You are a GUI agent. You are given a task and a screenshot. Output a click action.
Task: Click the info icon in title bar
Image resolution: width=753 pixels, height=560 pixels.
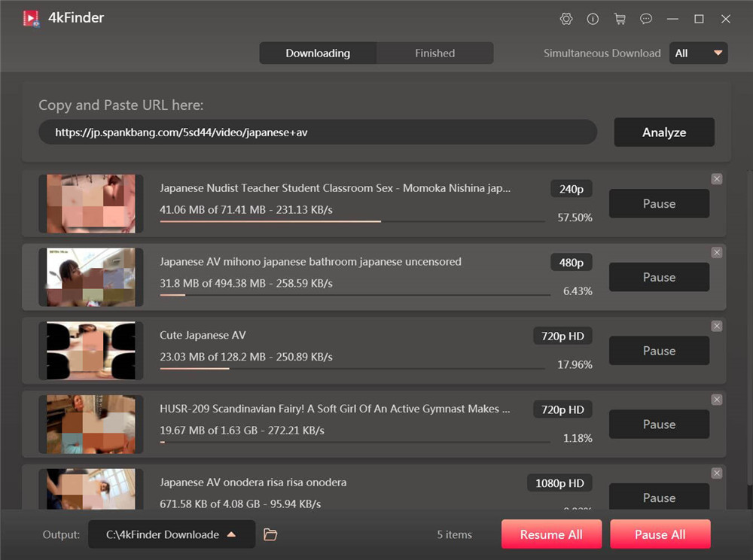593,19
